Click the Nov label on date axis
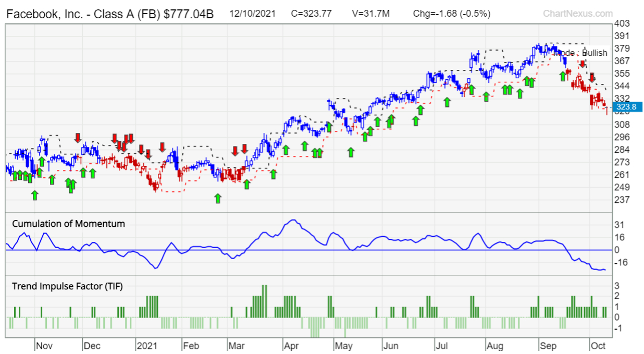644x354 pixels. [44, 346]
